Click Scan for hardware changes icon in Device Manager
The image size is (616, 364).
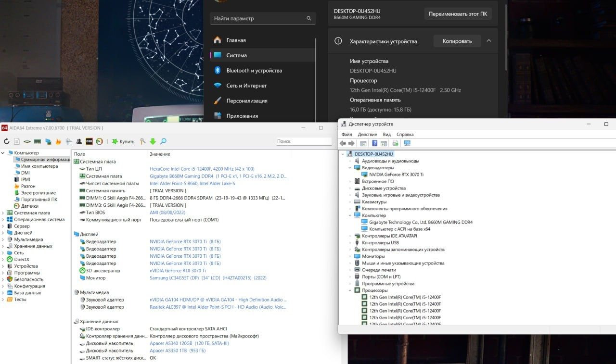[x=395, y=143]
